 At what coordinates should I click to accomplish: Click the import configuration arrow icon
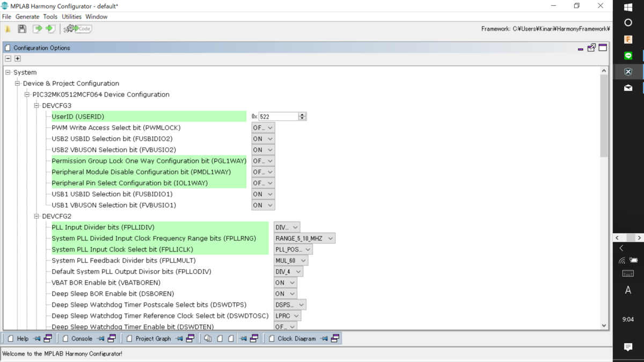(50, 29)
